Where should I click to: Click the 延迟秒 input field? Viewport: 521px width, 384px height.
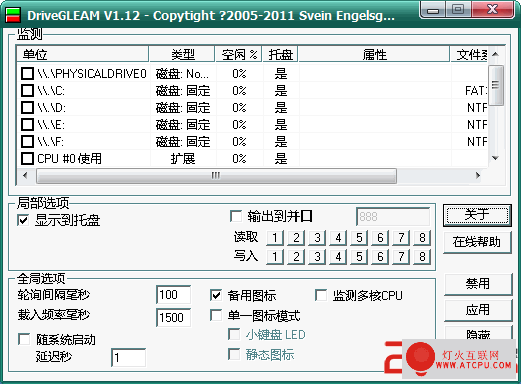click(x=129, y=358)
